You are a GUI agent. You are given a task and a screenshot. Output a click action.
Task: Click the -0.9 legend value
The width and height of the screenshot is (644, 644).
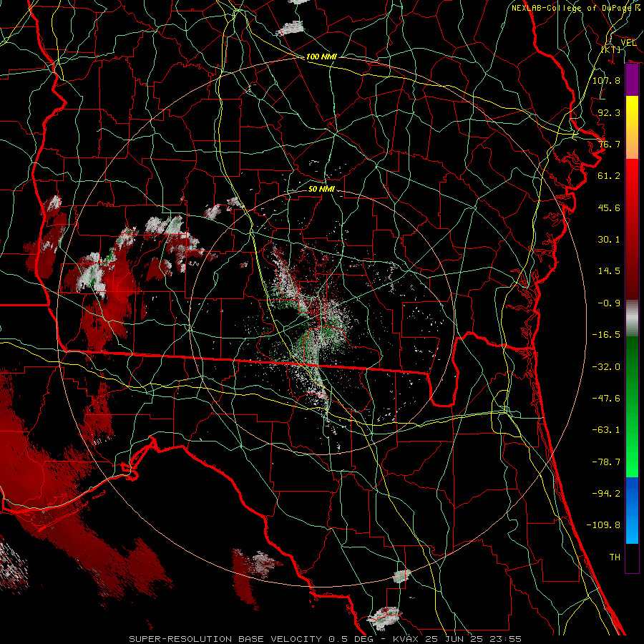609,303
